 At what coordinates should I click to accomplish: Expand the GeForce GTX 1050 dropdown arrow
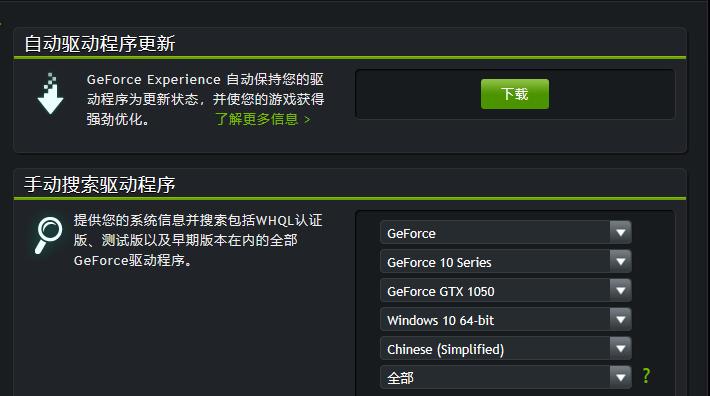tap(620, 291)
